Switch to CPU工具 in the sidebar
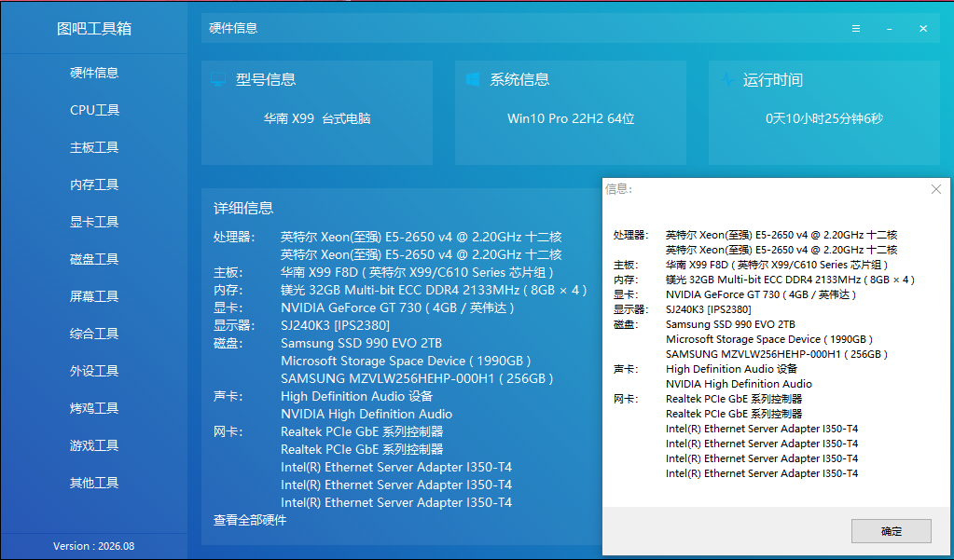Screen dimensions: 954x560 (94, 110)
